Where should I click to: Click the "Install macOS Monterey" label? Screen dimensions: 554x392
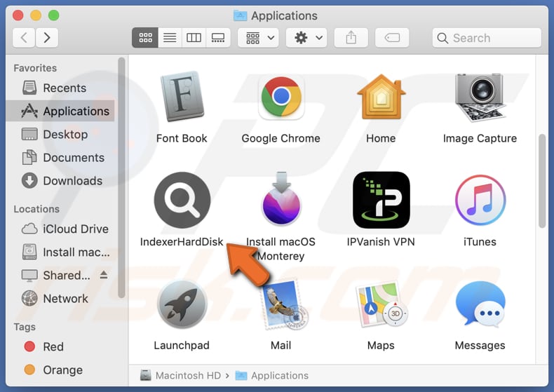click(281, 249)
